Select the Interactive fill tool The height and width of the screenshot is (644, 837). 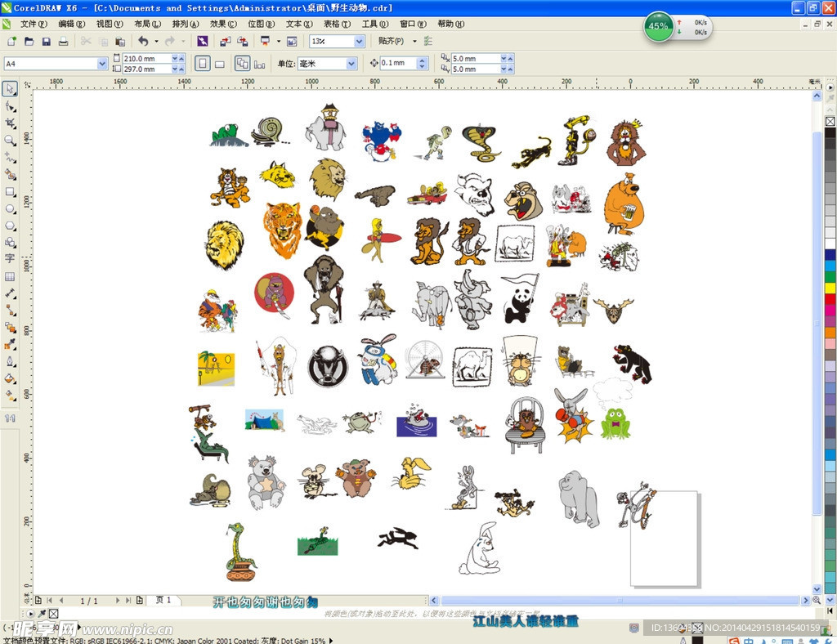tap(10, 396)
